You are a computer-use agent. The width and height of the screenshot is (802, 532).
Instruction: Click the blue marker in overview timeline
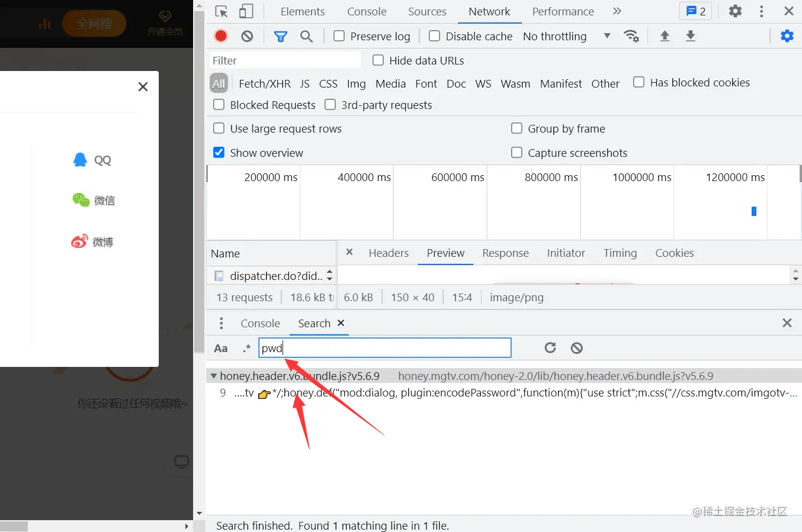tap(754, 211)
